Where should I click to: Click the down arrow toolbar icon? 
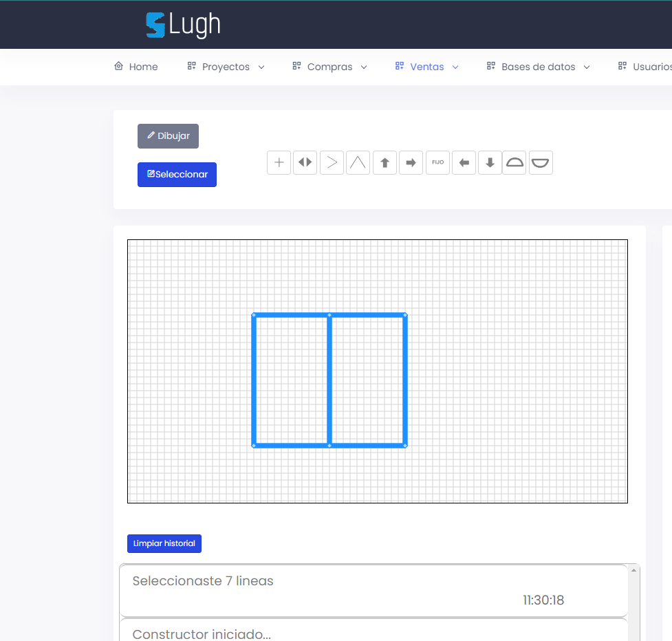[x=490, y=163]
